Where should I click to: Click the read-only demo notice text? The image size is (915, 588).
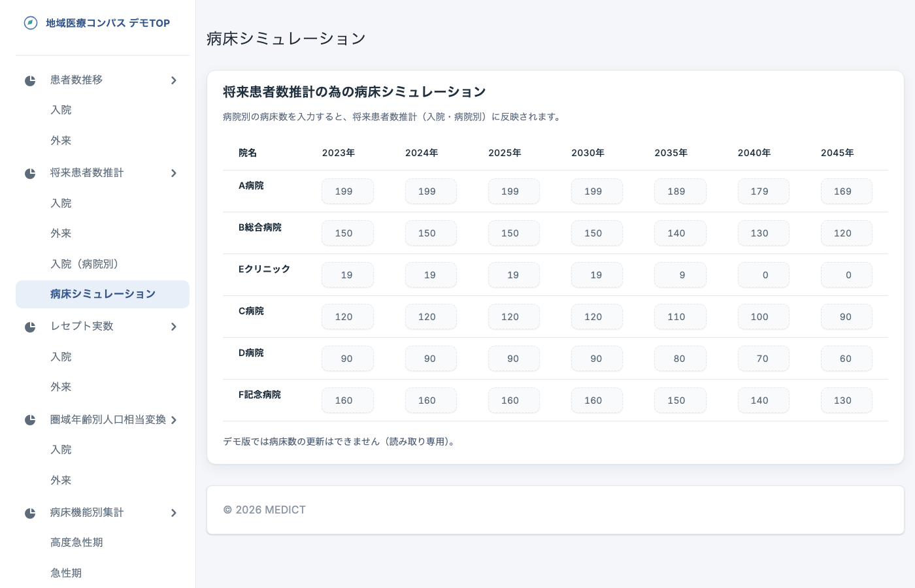pos(341,442)
